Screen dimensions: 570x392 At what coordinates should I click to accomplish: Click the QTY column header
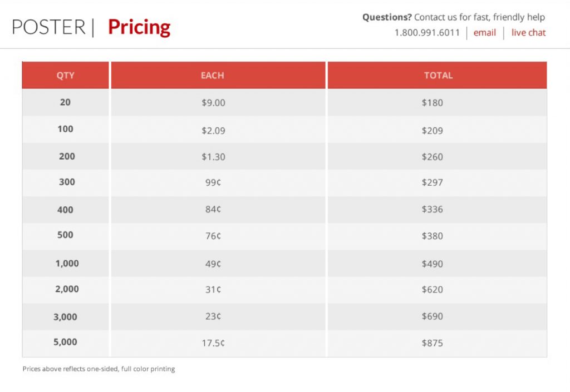(66, 75)
